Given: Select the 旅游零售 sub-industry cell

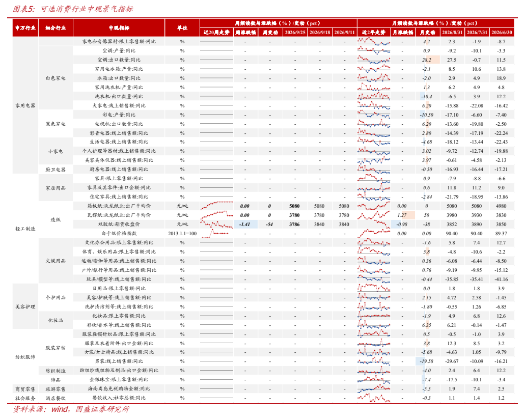Looking at the screenshot, I should [x=56, y=389].
